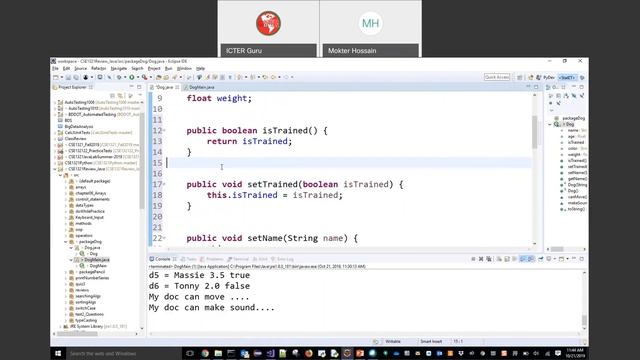Expand the AutoTesting1008 project
The image size is (640, 360).
(x=55, y=102)
